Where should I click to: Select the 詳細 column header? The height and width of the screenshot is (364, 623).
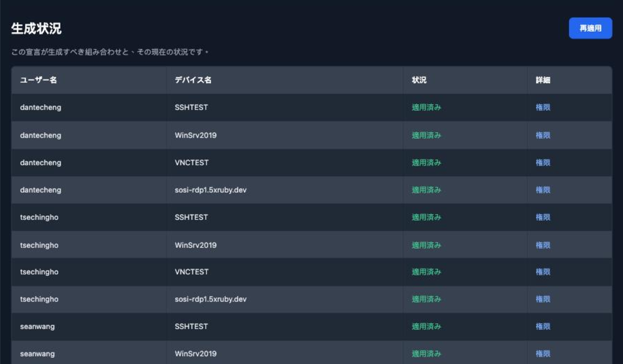543,80
